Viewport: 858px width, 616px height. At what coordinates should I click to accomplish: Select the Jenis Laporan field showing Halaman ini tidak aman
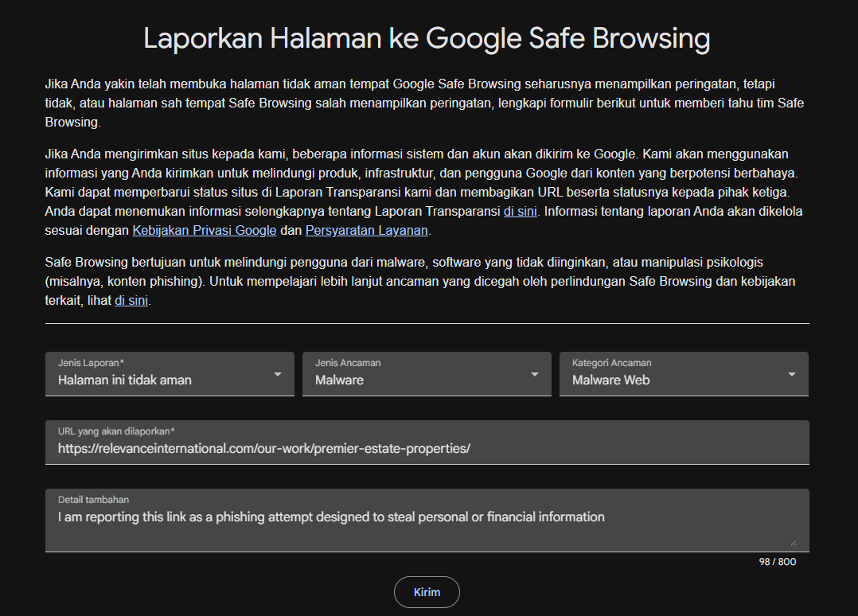tap(170, 373)
